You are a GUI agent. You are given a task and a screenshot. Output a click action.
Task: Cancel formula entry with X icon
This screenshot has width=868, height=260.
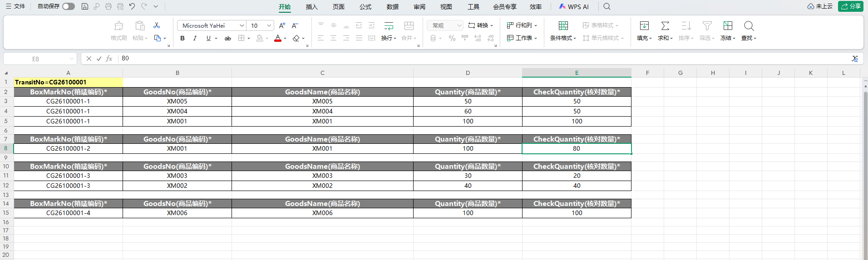point(89,59)
